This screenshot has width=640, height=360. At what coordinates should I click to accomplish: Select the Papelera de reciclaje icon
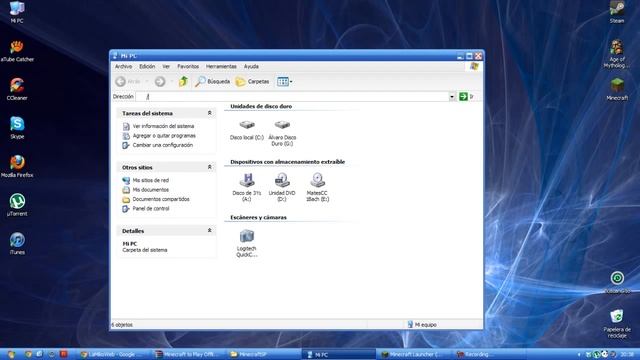coord(617,323)
